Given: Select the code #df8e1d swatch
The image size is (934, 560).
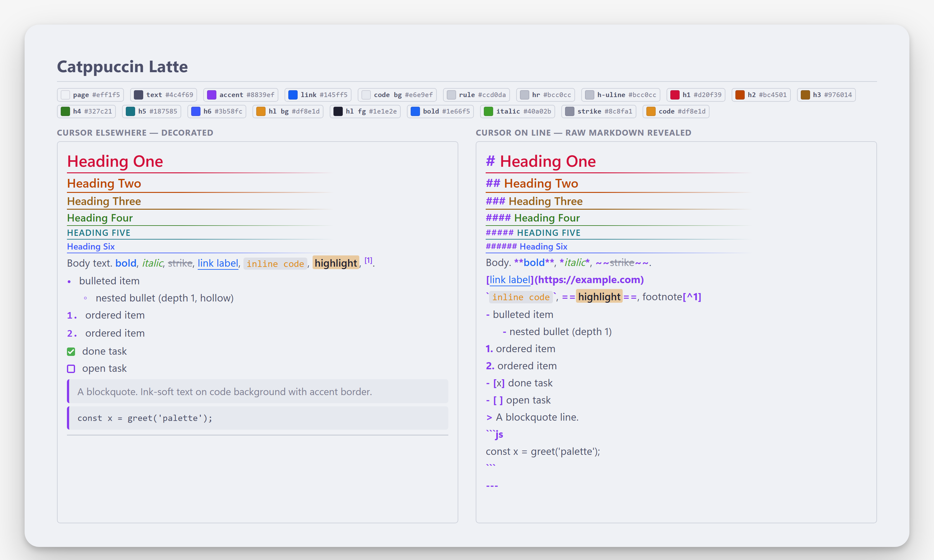Looking at the screenshot, I should coord(676,111).
